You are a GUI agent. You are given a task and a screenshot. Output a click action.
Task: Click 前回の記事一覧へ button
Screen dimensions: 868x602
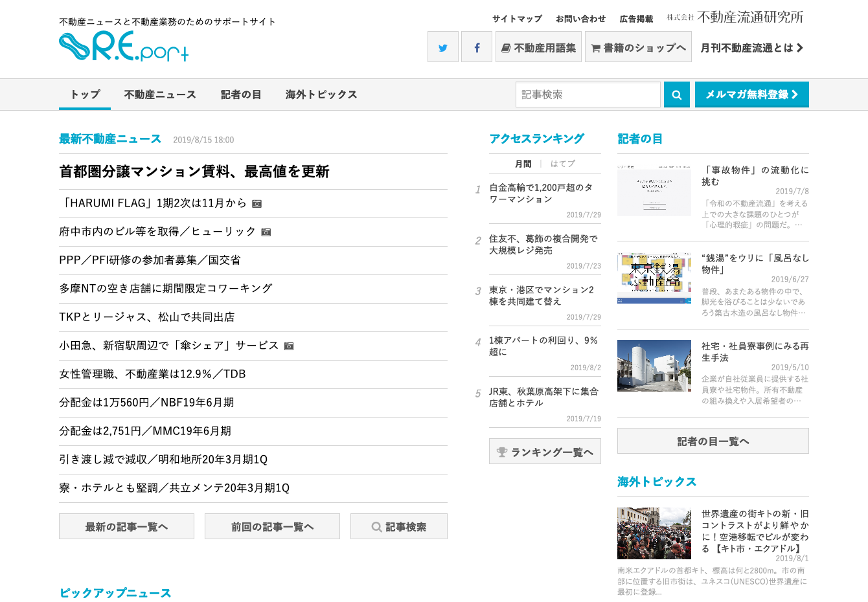coord(272,526)
